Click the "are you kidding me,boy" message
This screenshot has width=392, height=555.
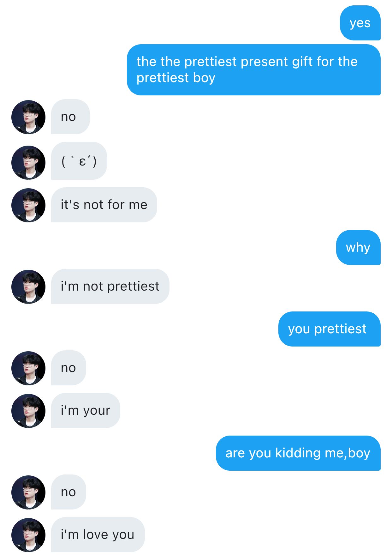tap(298, 453)
